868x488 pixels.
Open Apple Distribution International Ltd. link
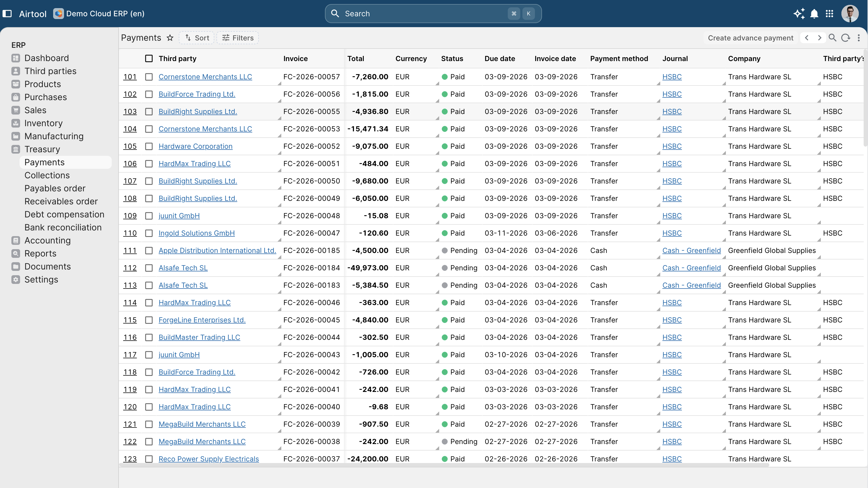[x=217, y=251]
